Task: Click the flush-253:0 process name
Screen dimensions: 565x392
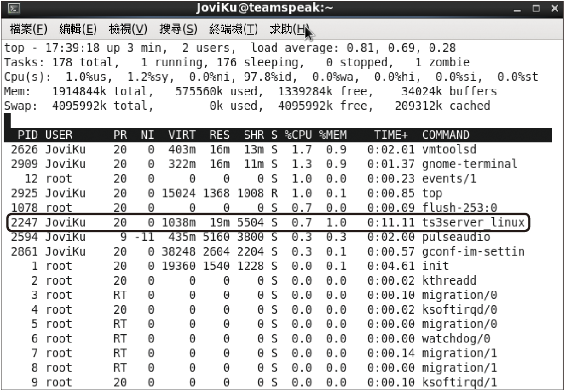Action: (459, 208)
